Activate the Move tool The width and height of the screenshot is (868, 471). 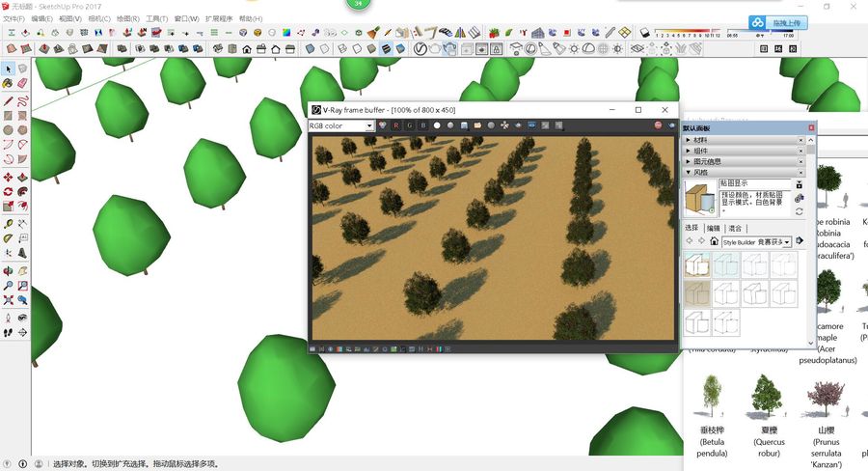[x=8, y=178]
